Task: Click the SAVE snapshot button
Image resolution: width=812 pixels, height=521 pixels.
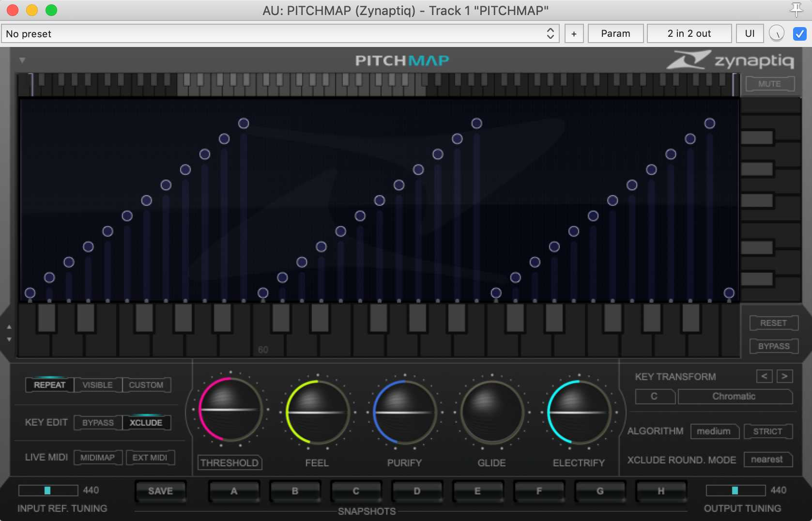Action: (x=160, y=491)
